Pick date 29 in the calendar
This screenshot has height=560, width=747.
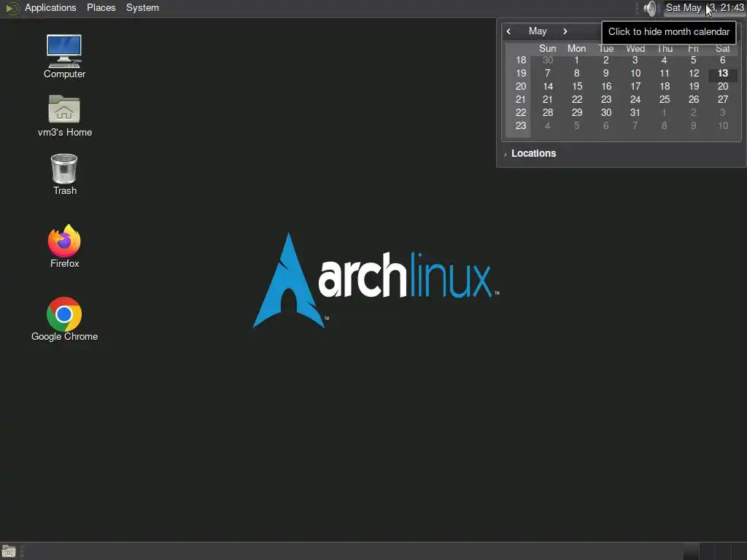click(x=576, y=112)
